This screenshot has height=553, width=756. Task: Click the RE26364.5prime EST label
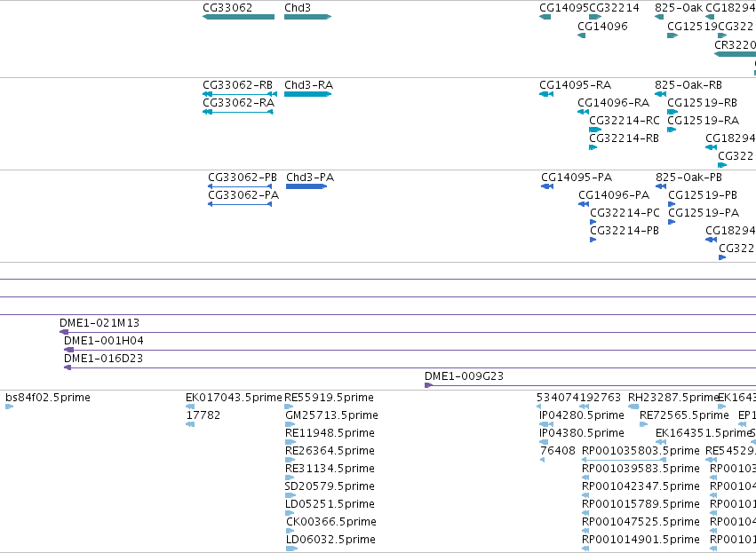tap(330, 451)
